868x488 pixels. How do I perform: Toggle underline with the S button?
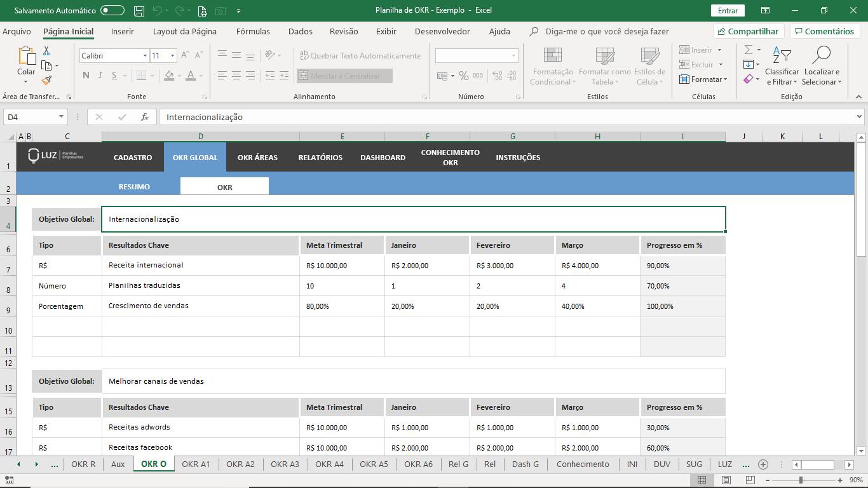click(114, 76)
